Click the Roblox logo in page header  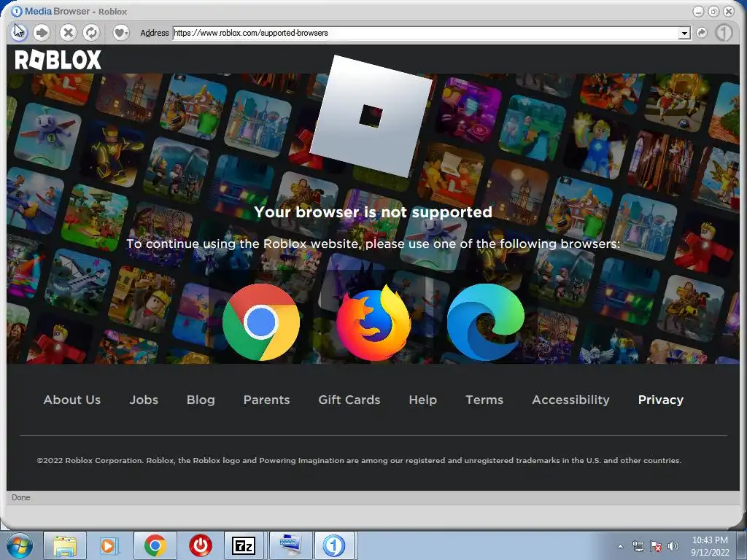[58, 60]
